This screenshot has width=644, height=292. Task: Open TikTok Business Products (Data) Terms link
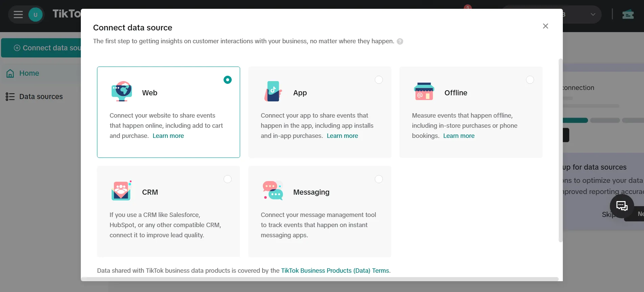(335, 270)
